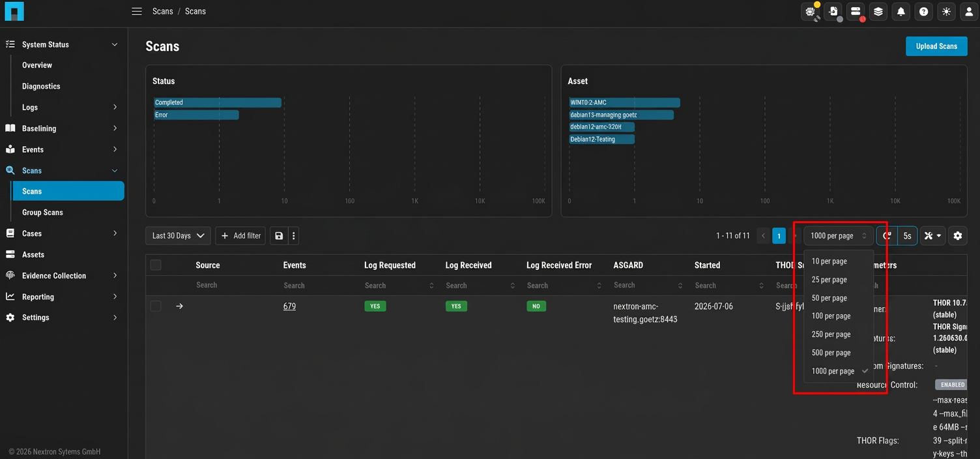Expand the Baselining sidebar section
This screenshot has height=459, width=980.
[115, 128]
